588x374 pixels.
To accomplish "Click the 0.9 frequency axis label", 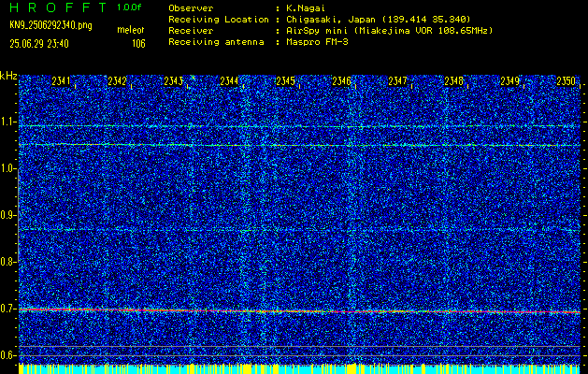I will 7,215.
